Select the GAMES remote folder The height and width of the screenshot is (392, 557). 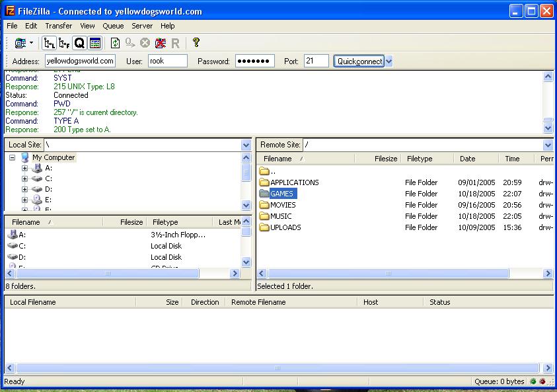(x=278, y=194)
